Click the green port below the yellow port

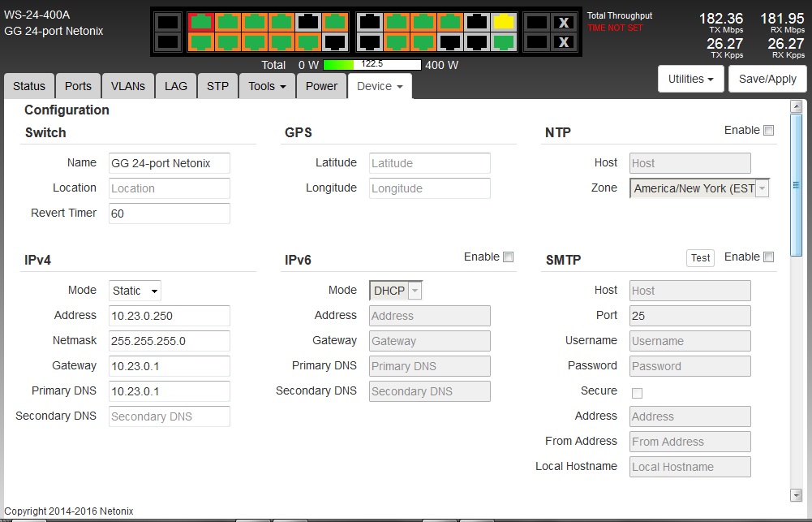click(x=503, y=41)
